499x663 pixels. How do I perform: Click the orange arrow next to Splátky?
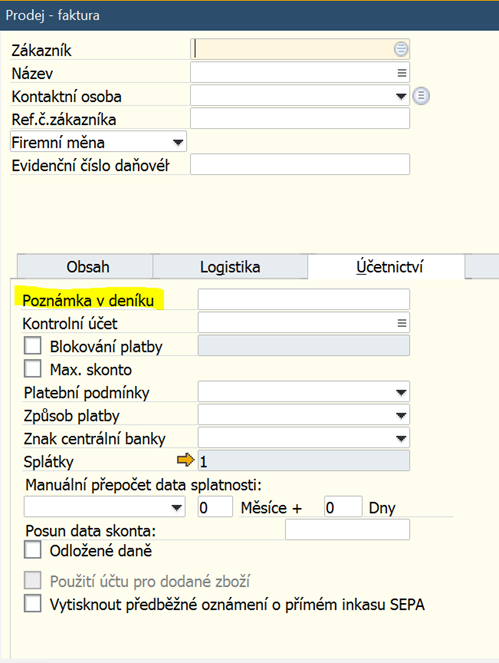(185, 460)
